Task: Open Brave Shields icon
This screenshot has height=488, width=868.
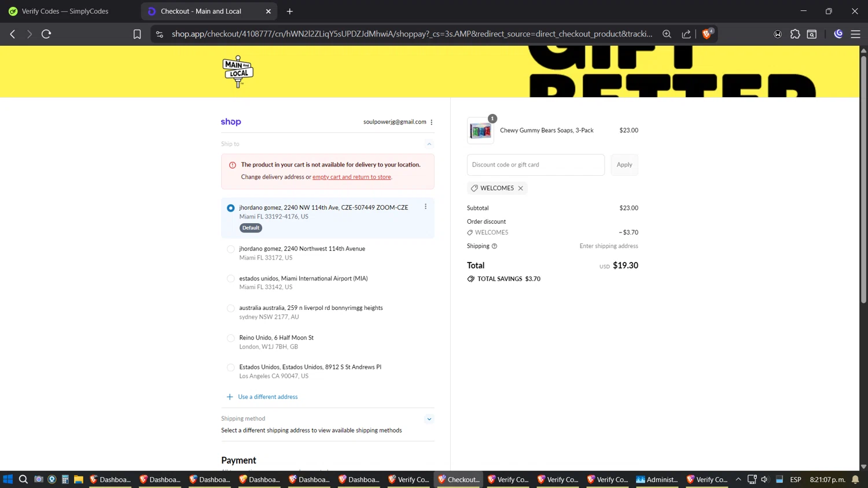Action: tap(707, 34)
